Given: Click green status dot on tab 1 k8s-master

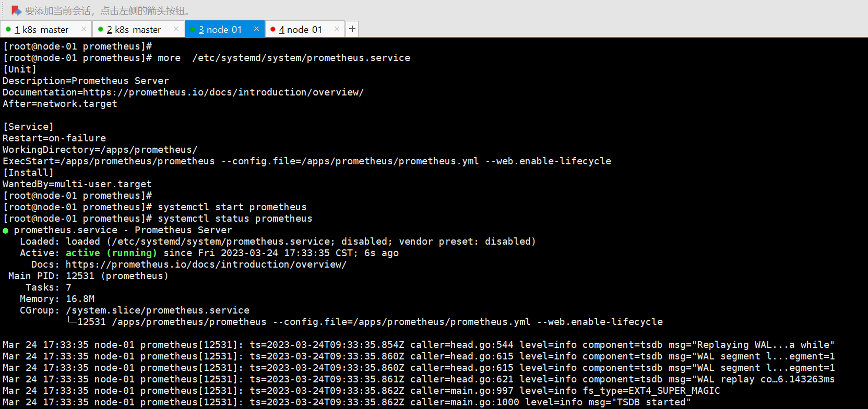Looking at the screenshot, I should [x=8, y=29].
